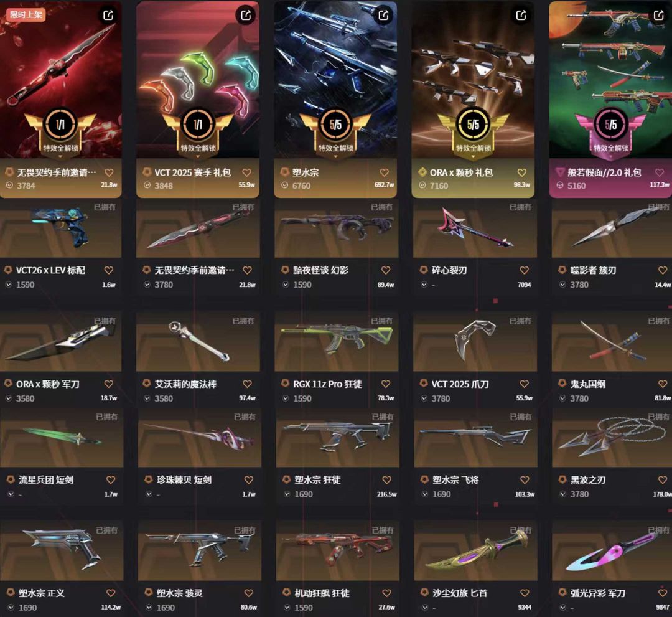Expand the chevron under 塑水宗 5/5 badge
This screenshot has width=672, height=617.
tap(335, 157)
